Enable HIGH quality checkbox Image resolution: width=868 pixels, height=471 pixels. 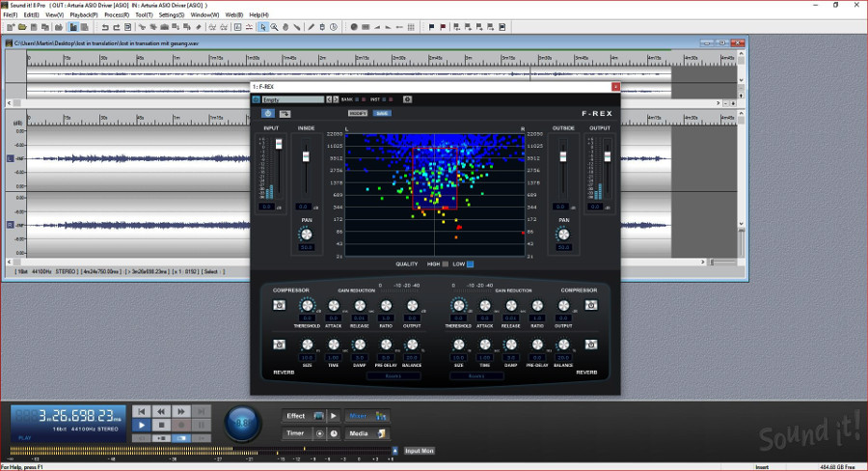tap(445, 264)
